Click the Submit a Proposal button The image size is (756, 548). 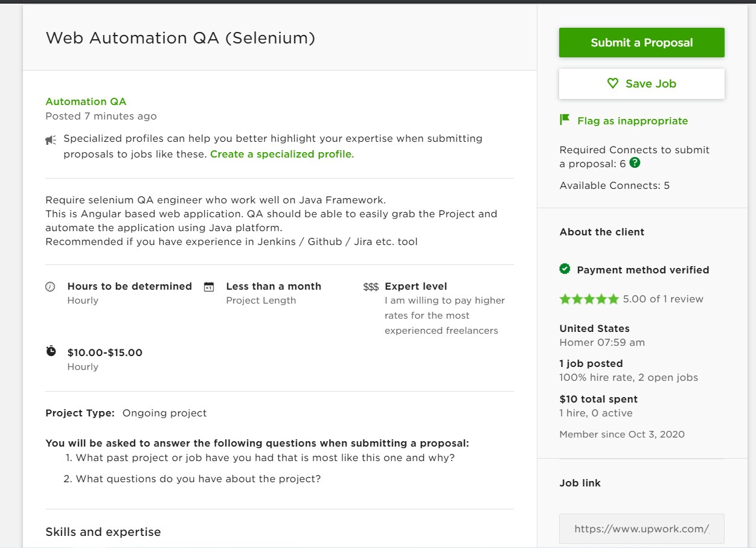[642, 43]
